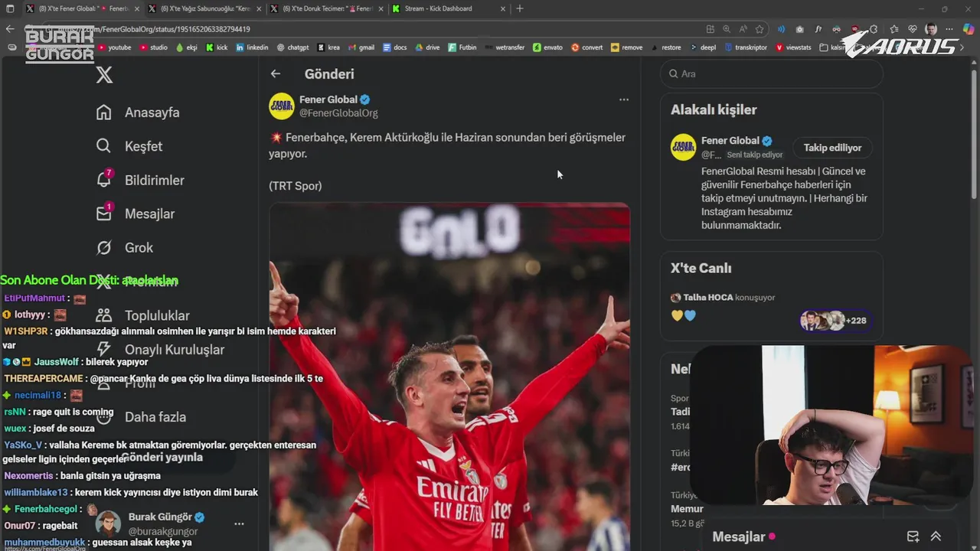Click Takip ediliyor button
This screenshot has width=980, height=551.
click(832, 148)
